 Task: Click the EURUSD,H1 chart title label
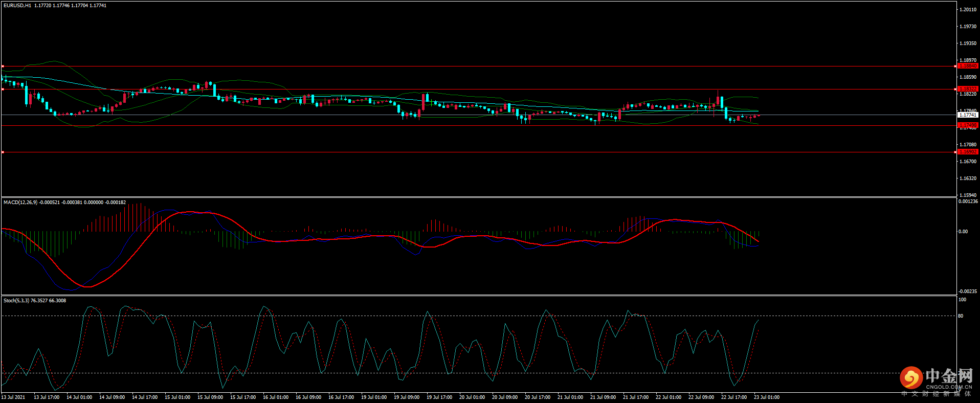(x=17, y=6)
